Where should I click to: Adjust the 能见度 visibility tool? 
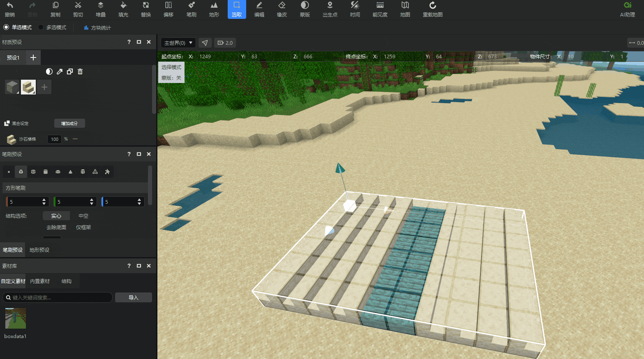click(x=380, y=9)
